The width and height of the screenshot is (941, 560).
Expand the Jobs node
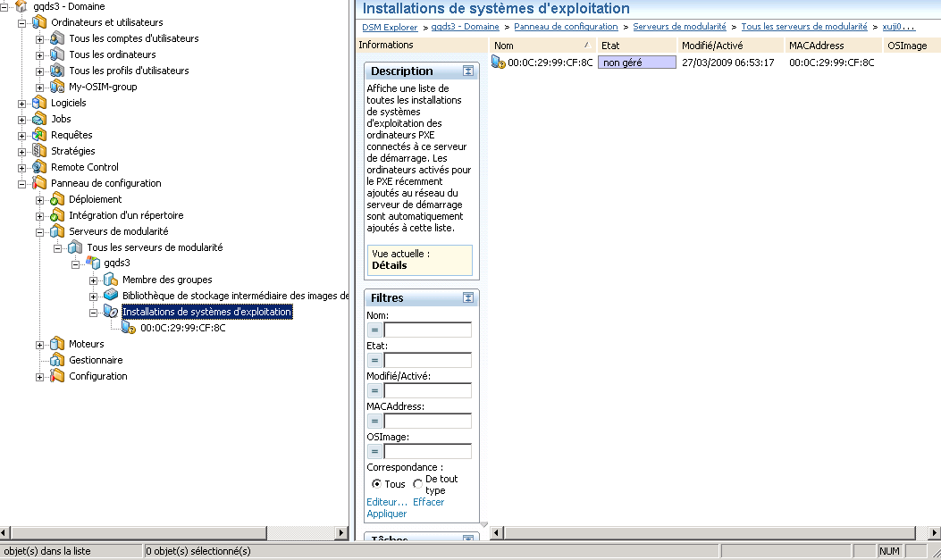[21, 120]
